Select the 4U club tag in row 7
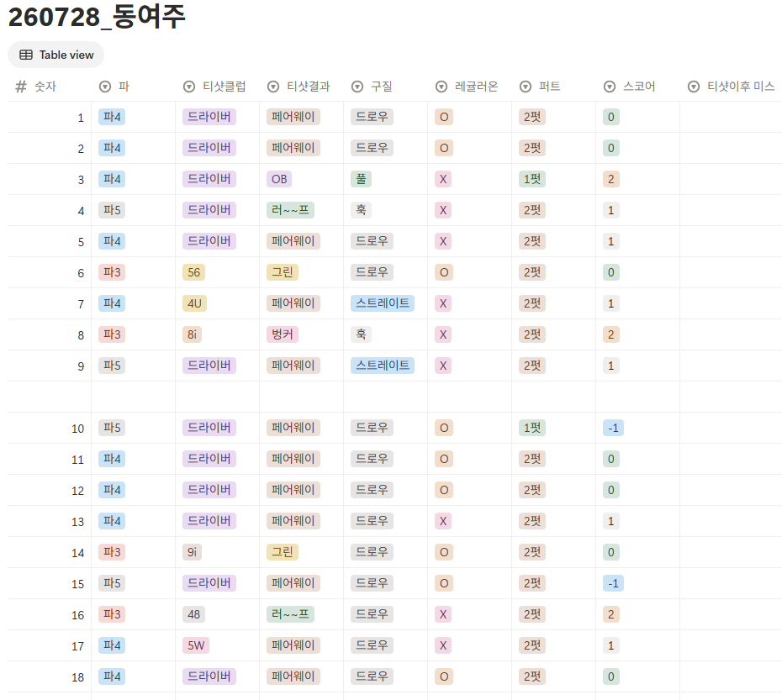This screenshot has height=700, width=782. (x=194, y=303)
